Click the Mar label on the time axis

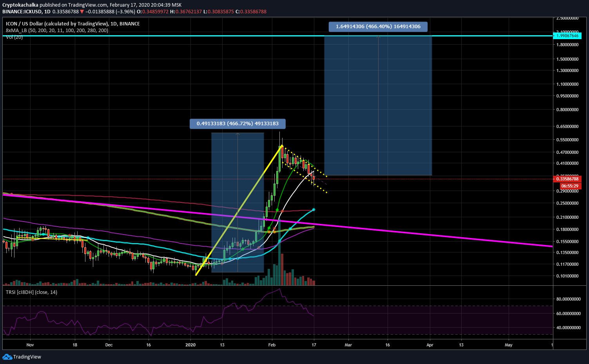[348, 345]
